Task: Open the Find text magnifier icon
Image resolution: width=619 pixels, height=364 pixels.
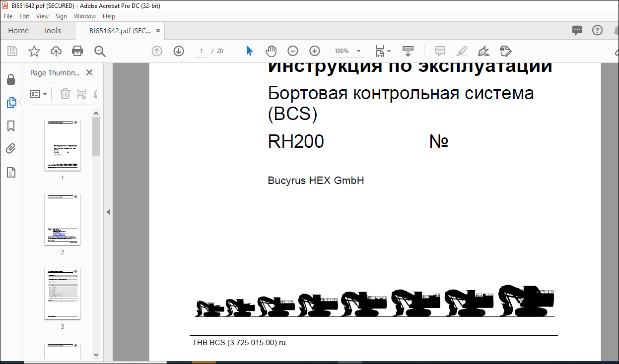Action: [x=100, y=51]
